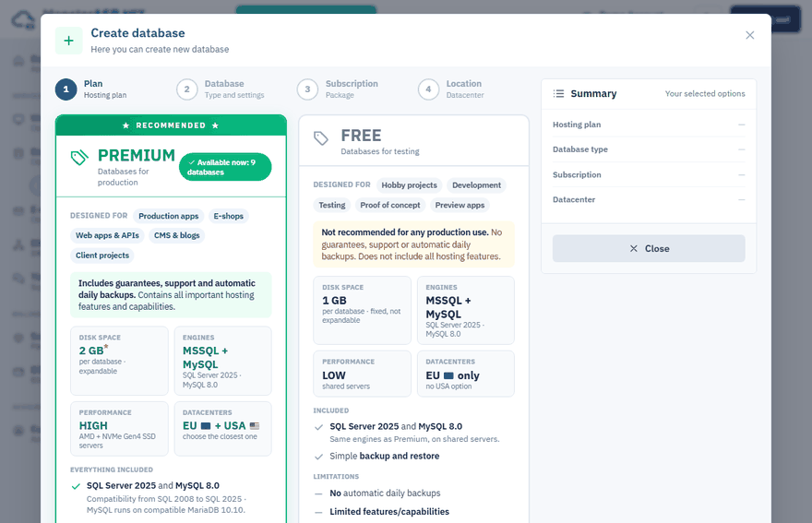
Task: Choose the PREMIUM plan heading
Action: [137, 155]
